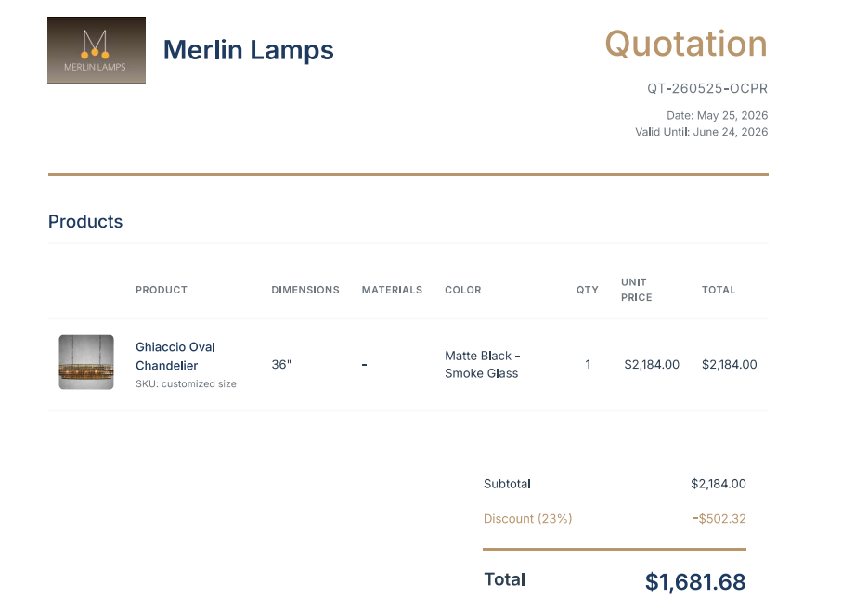868x611 pixels.
Task: Select the Matte Black - Smoke Glass color cell
Action: [x=482, y=365]
